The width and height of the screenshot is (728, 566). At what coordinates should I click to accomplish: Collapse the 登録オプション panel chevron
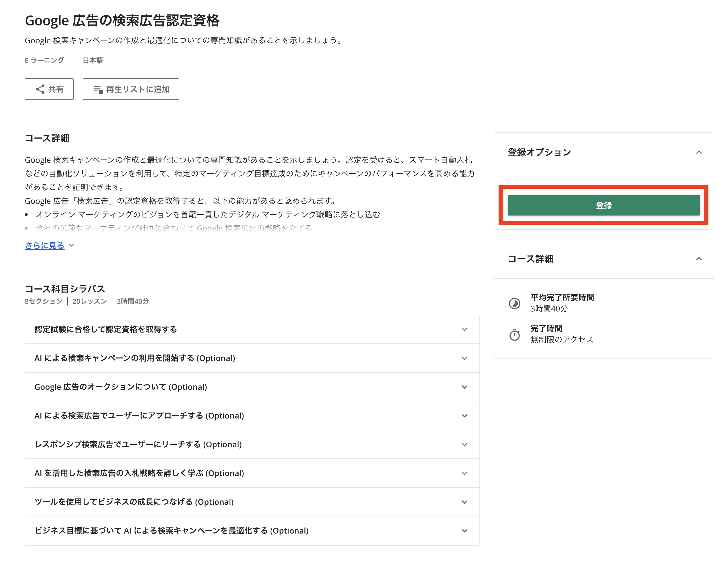[699, 152]
